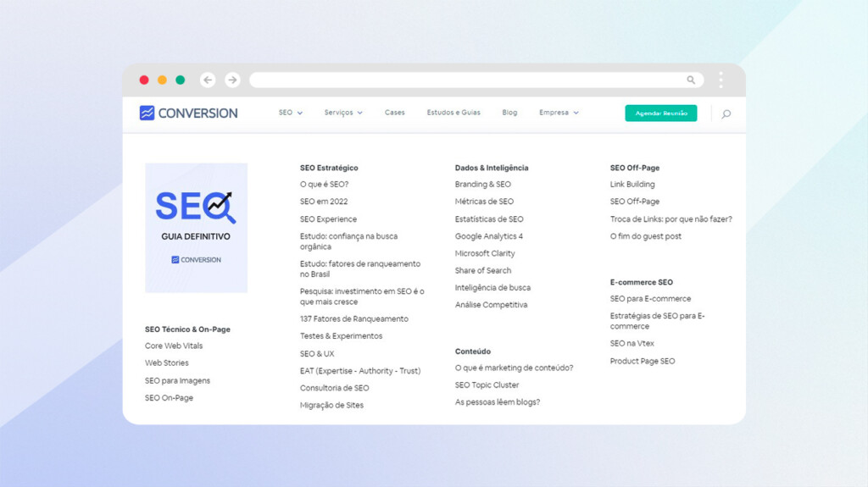Open the 'SEO Experience' link
This screenshot has height=487, width=868.
(328, 219)
